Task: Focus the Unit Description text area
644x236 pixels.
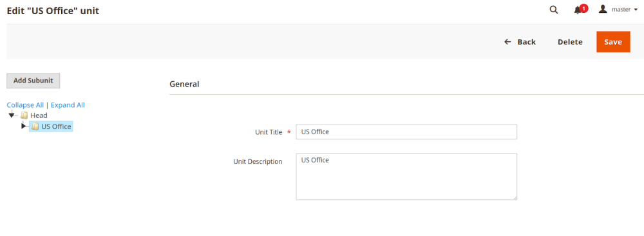Action: pyautogui.click(x=406, y=177)
